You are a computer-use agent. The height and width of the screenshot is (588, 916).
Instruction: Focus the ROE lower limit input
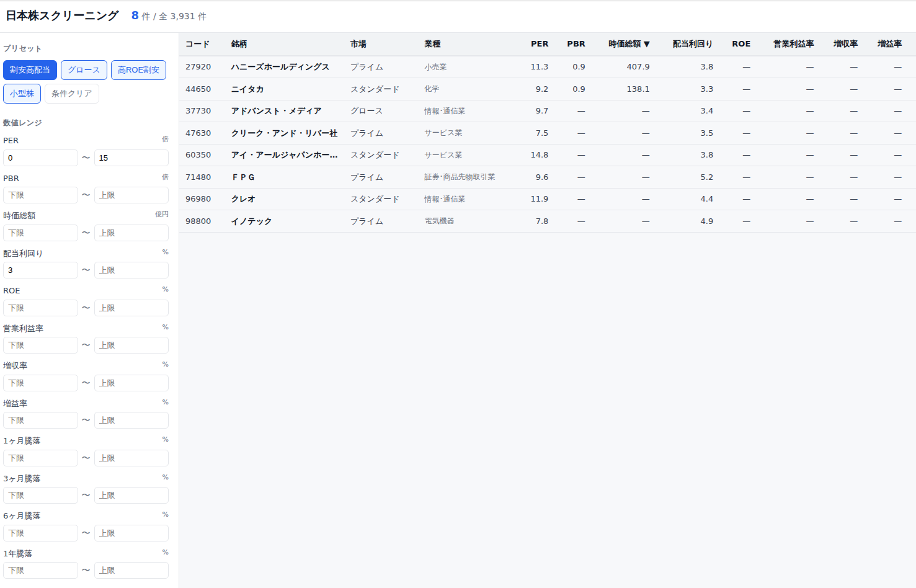coord(40,308)
